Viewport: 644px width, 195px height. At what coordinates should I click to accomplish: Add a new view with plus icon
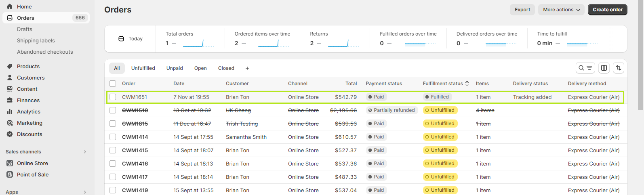coord(247,68)
